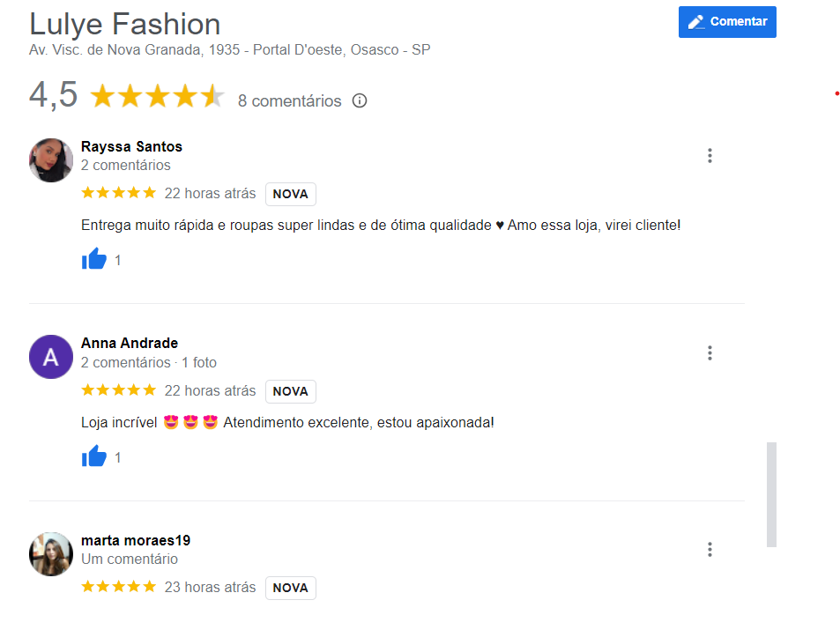Like Anna Andrade's review with thumbs-up
840x630 pixels.
click(x=94, y=457)
